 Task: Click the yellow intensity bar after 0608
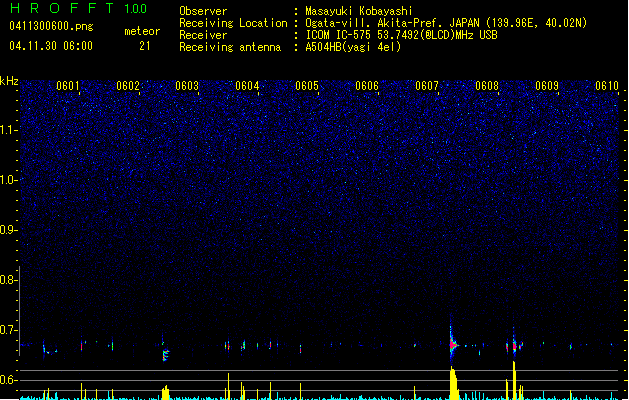pos(514,380)
